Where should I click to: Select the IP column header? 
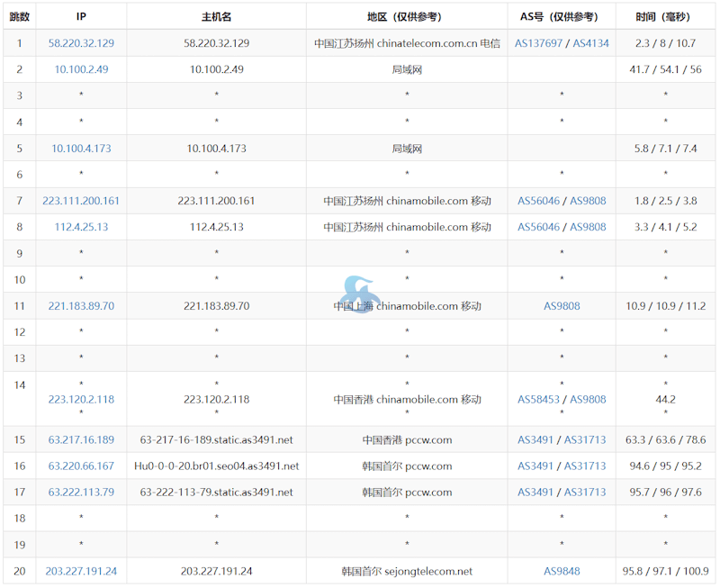pos(81,16)
